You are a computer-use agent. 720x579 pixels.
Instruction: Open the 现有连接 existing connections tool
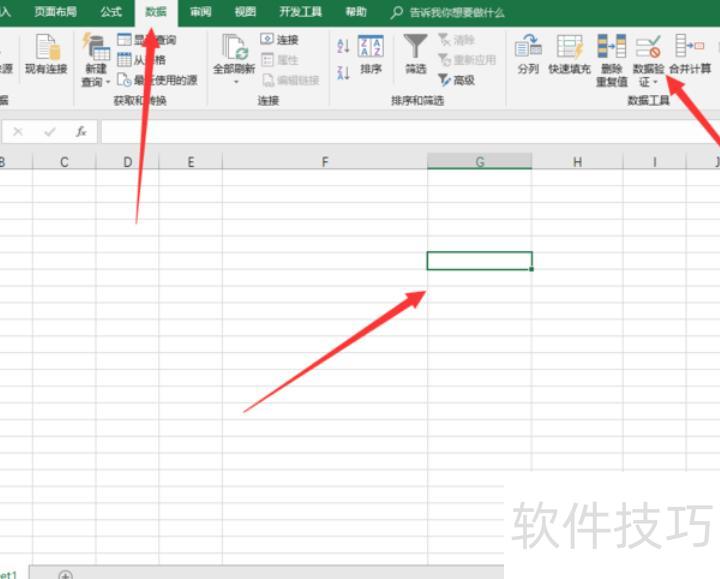[x=46, y=54]
